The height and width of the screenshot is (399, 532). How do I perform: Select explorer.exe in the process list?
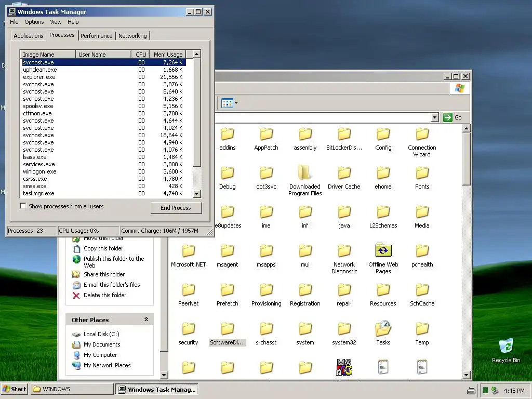pos(104,77)
